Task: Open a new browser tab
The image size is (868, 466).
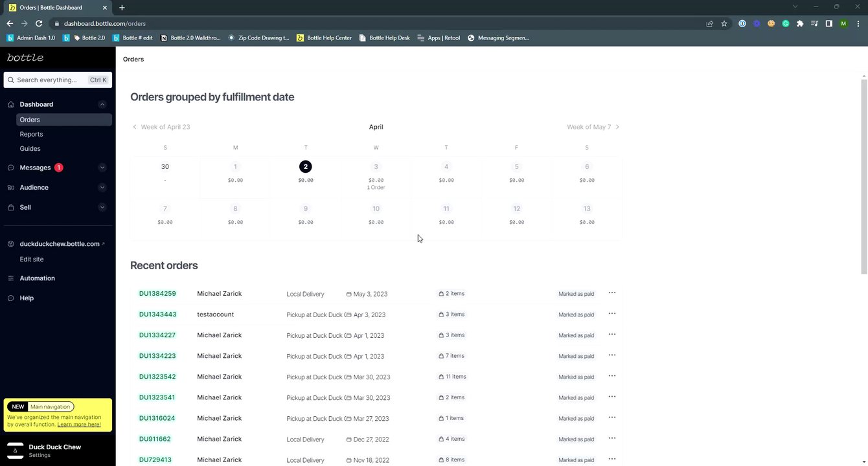Action: [x=122, y=8]
